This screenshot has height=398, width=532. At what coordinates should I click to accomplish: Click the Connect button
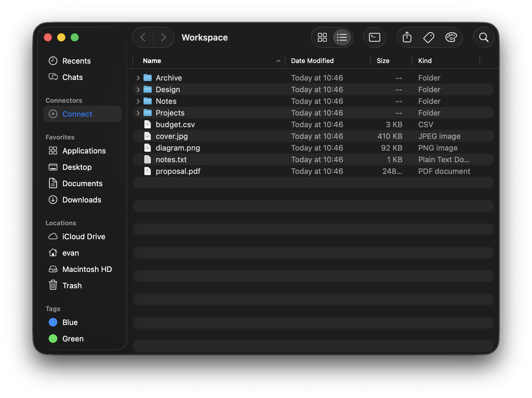[x=82, y=114]
